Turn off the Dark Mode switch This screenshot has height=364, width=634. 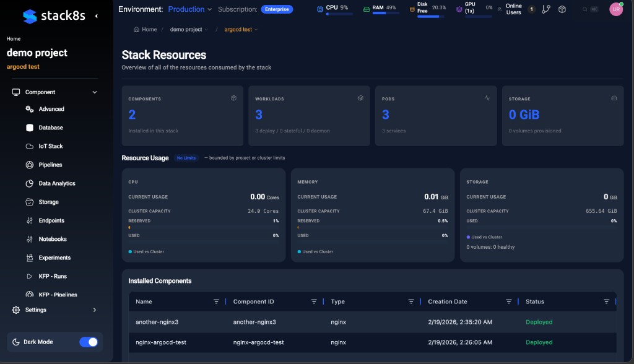tap(89, 342)
